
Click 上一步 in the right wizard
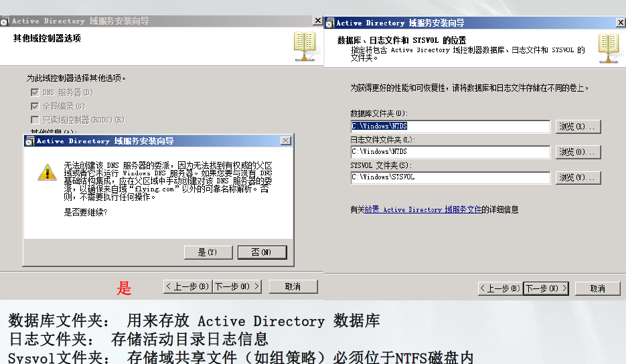tap(500, 288)
